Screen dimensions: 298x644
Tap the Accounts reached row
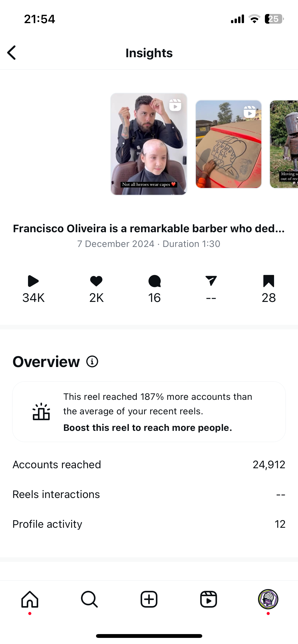[149, 465]
